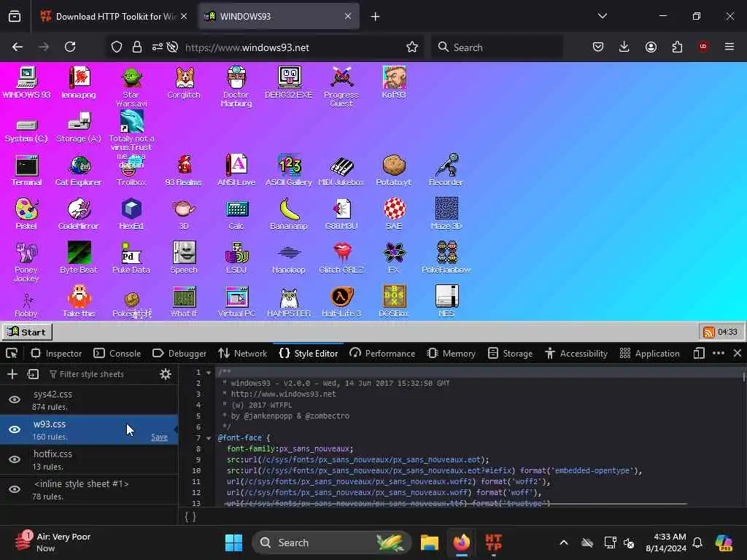Image resolution: width=747 pixels, height=560 pixels.
Task: Open the Firefox tab list dropdown chevron
Action: [602, 16]
